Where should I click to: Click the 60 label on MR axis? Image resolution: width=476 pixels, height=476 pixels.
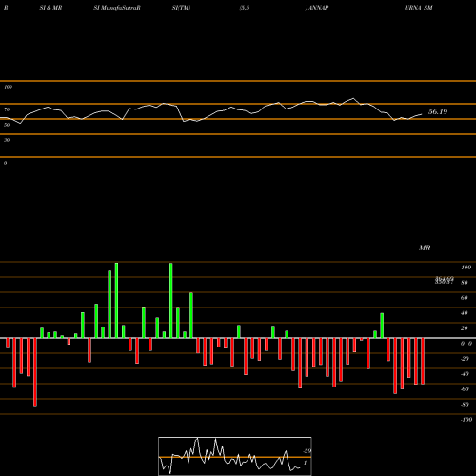coord(465,298)
